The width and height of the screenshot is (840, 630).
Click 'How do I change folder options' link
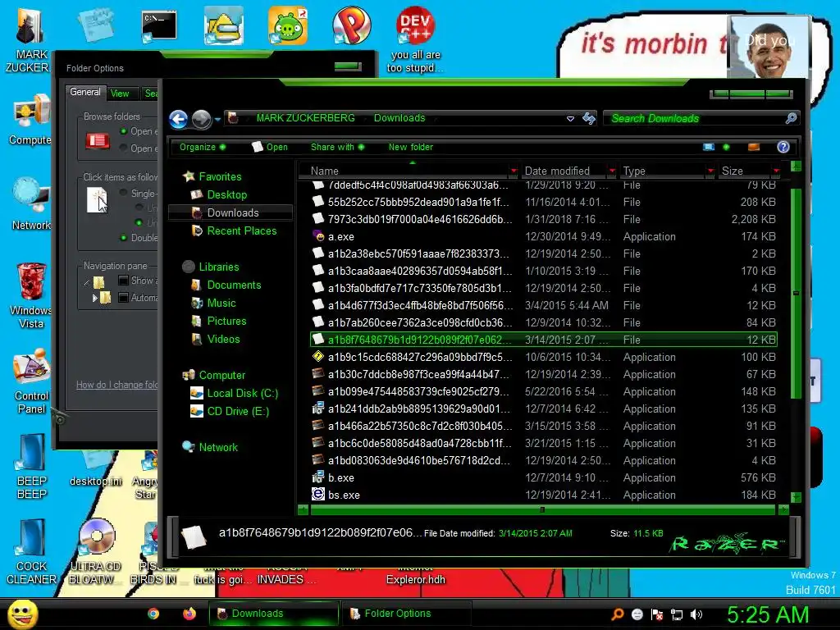coord(116,385)
